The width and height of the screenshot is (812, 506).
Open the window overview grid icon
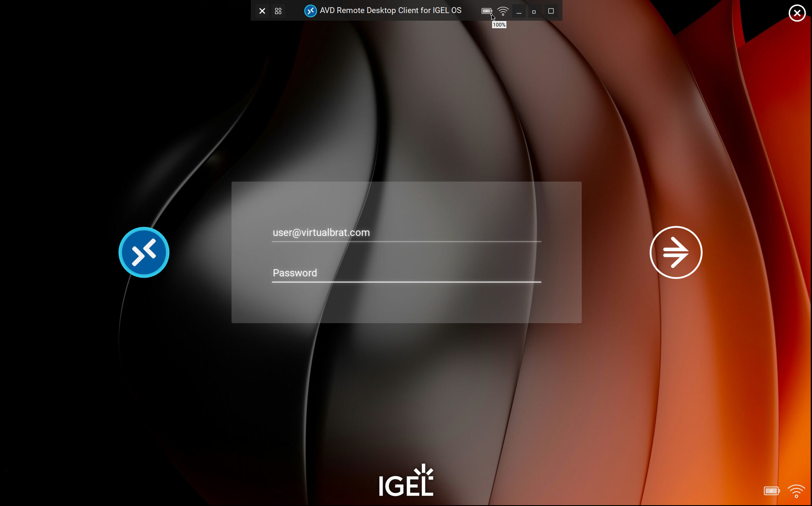[278, 11]
